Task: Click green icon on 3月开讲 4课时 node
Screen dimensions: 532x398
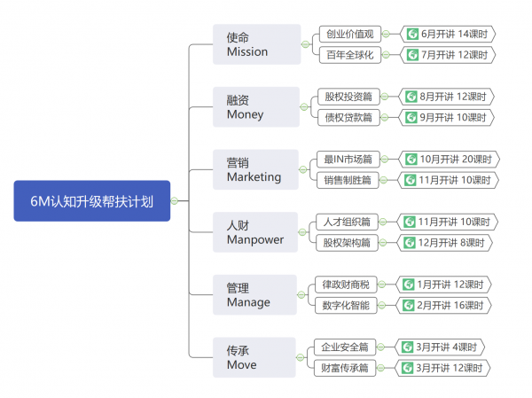Action: [407, 347]
